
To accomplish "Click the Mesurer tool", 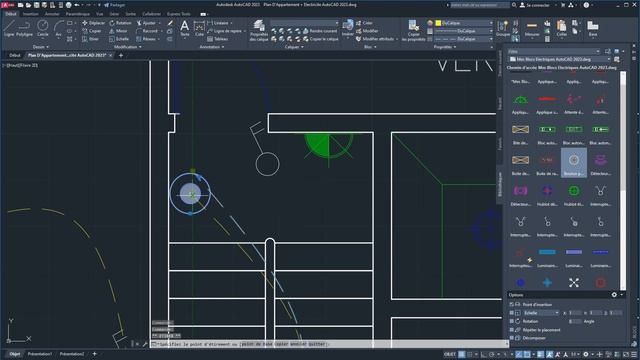I will click(532, 29).
